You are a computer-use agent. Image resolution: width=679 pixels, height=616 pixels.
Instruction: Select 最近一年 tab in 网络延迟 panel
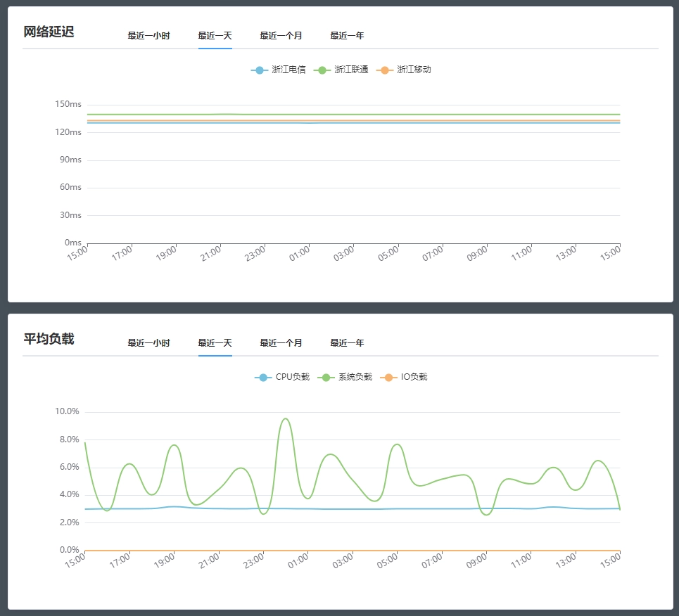(347, 35)
